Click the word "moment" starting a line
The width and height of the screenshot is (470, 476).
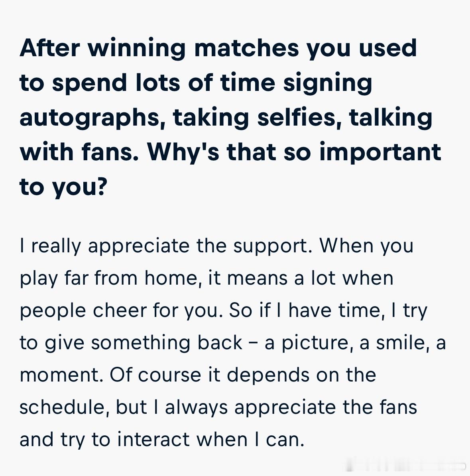pyautogui.click(x=59, y=375)
